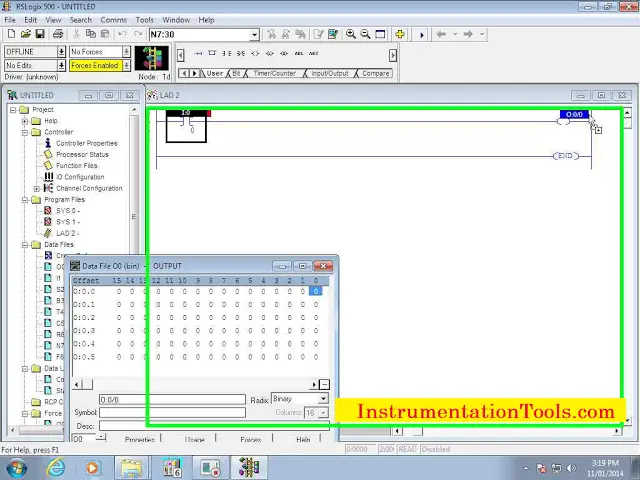Open the Tools menu
The height and width of the screenshot is (480, 640).
click(x=144, y=20)
